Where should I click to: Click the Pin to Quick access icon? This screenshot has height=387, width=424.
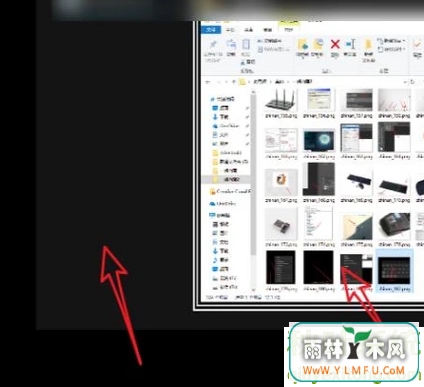click(213, 45)
